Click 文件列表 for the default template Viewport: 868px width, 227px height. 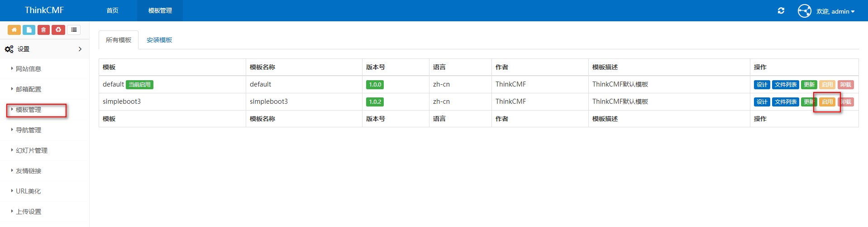click(786, 85)
